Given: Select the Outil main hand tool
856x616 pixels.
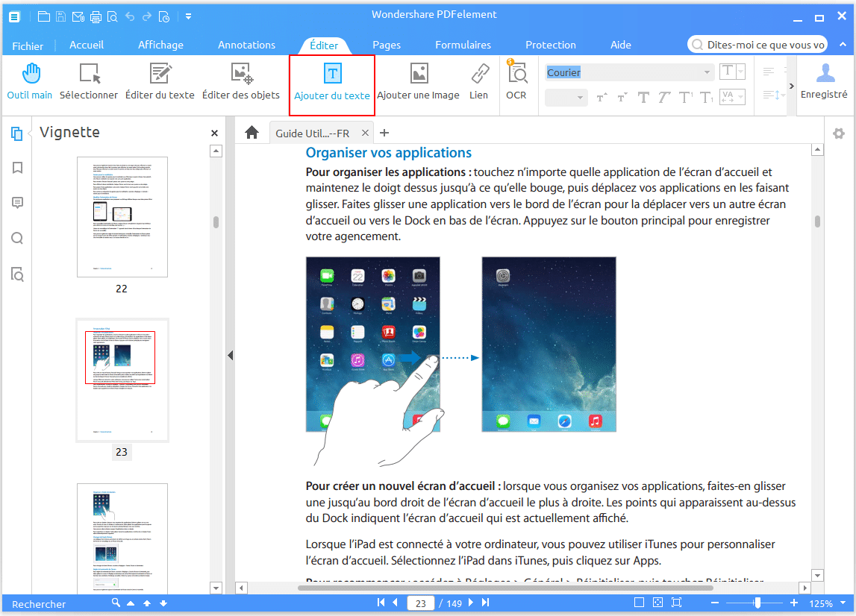Looking at the screenshot, I should tap(30, 82).
